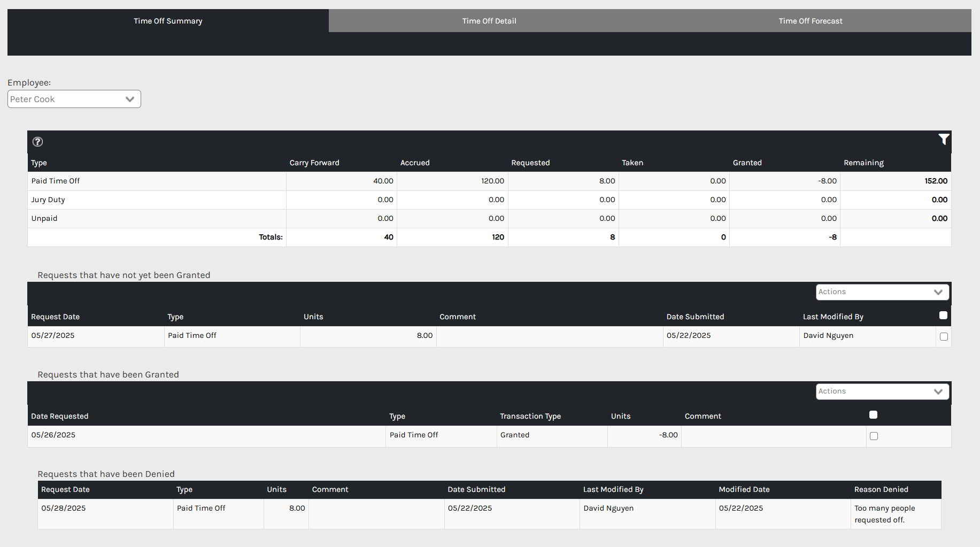
Task: Tick the checkbox for the 05/26/2025 granted row
Action: point(874,436)
